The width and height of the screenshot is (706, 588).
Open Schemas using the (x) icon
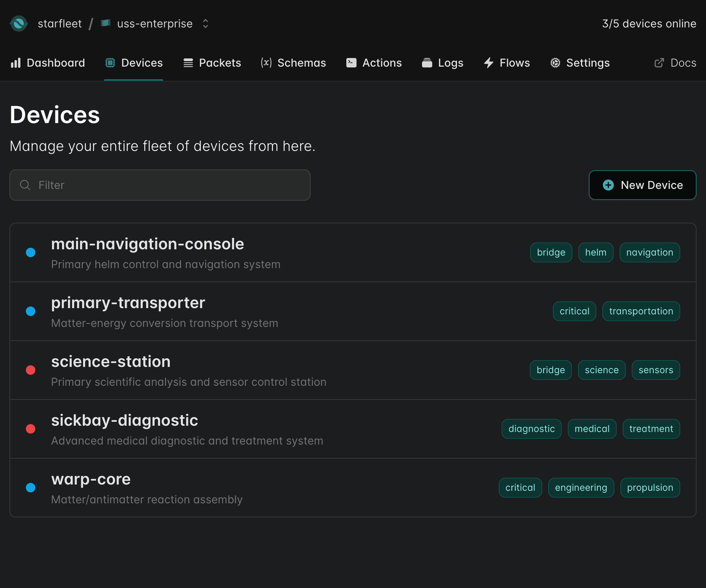pos(266,63)
